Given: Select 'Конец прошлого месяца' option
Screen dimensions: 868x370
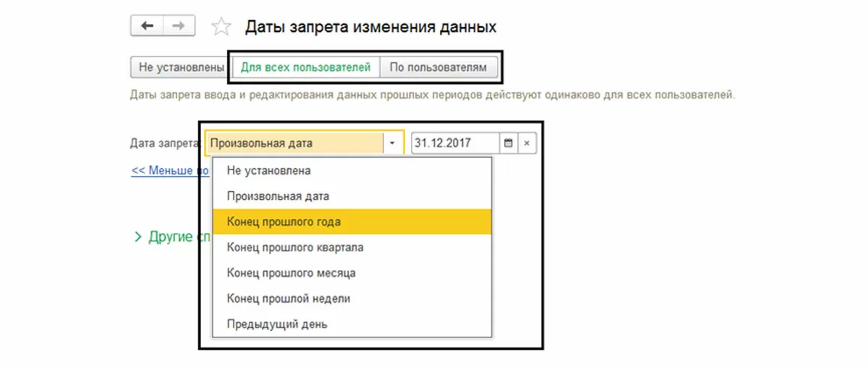Looking at the screenshot, I should coord(352,273).
